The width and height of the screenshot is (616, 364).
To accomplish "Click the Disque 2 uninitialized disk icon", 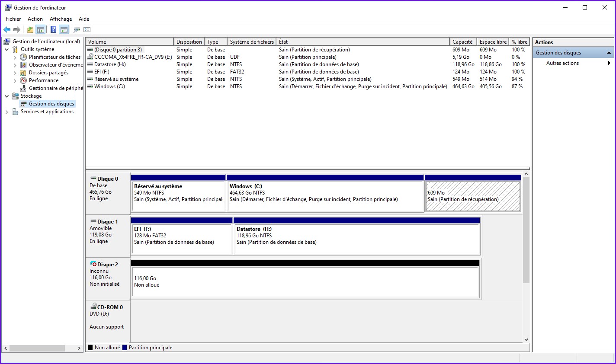I will pyautogui.click(x=93, y=264).
